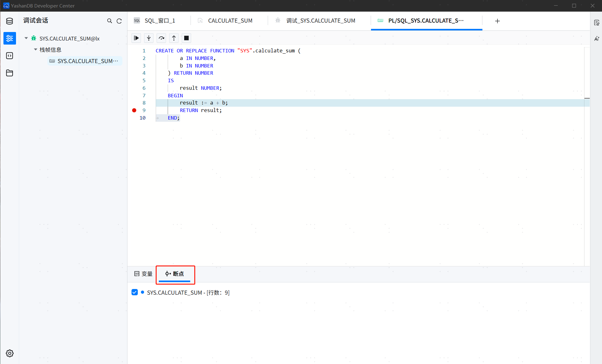602x364 pixels.
Task: Click the continue execution debug button
Action: [136, 38]
